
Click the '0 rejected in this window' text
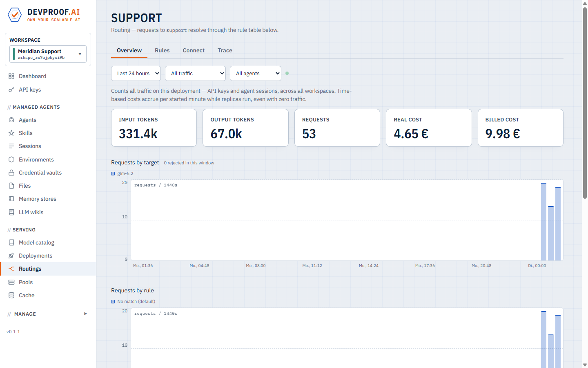coord(189,163)
